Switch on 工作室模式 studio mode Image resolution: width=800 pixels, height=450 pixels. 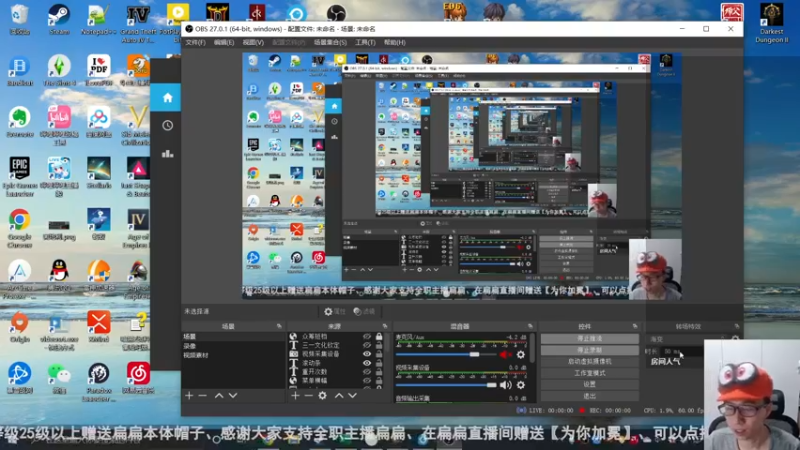(589, 373)
